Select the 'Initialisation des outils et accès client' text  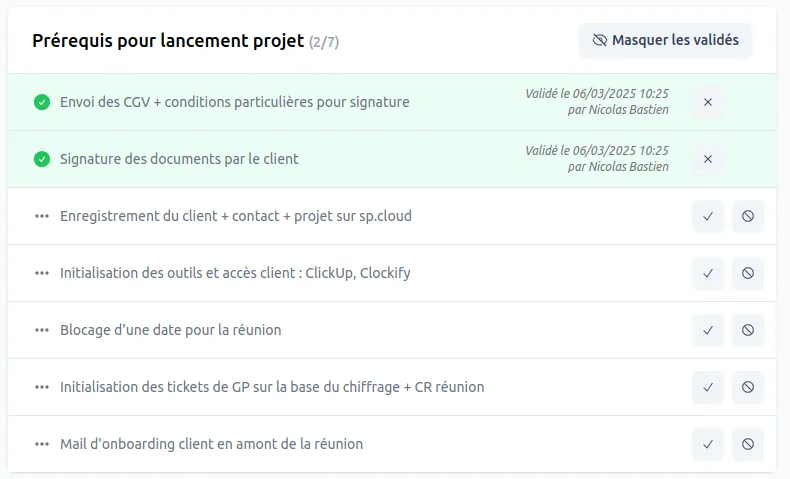[235, 273]
